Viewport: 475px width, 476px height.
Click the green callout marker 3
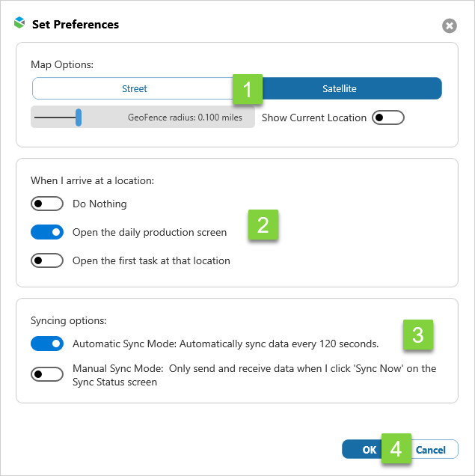coord(418,335)
